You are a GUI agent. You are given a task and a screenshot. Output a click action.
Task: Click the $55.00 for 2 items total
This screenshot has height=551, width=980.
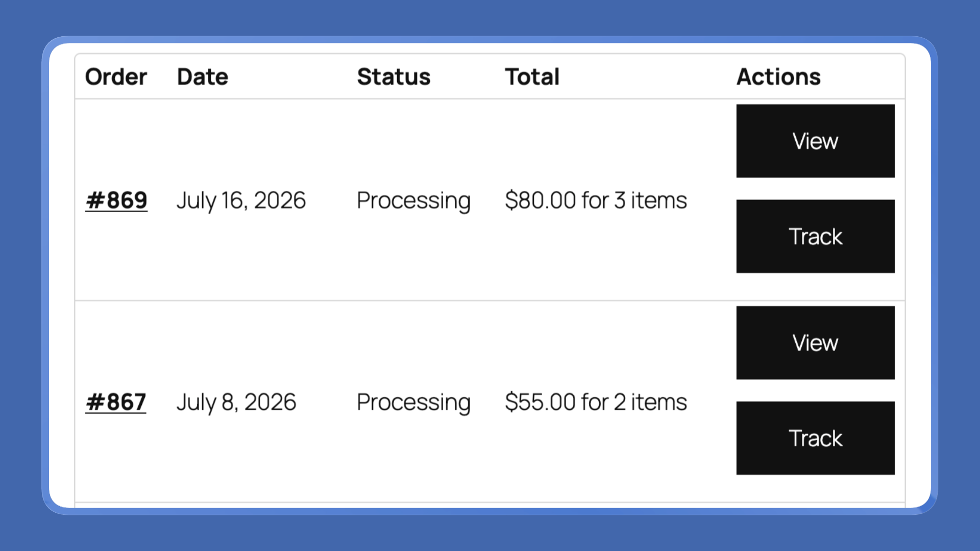tap(596, 402)
